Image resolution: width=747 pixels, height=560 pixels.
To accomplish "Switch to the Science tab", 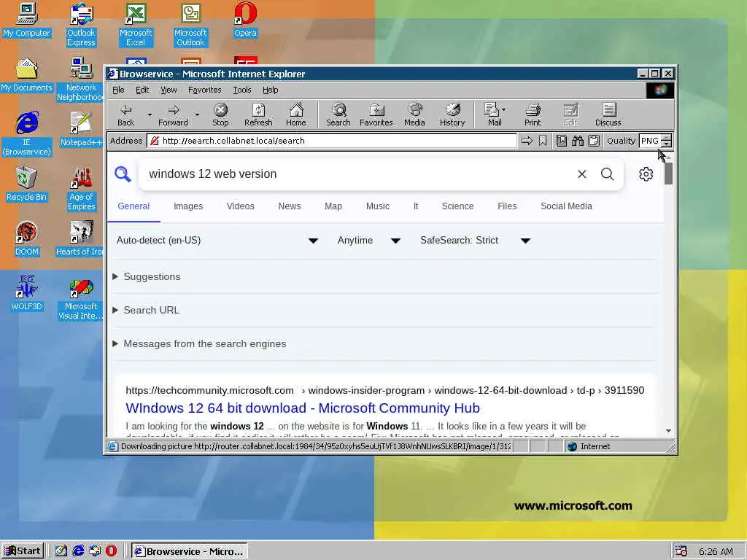I will click(x=458, y=206).
